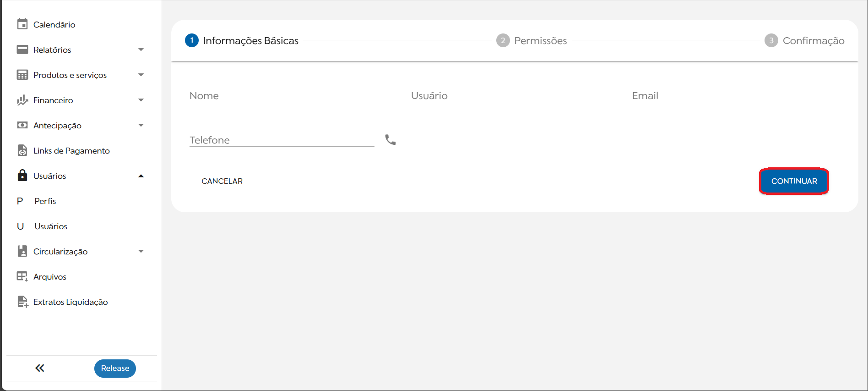Open the Perfis submenu item

(x=45, y=201)
